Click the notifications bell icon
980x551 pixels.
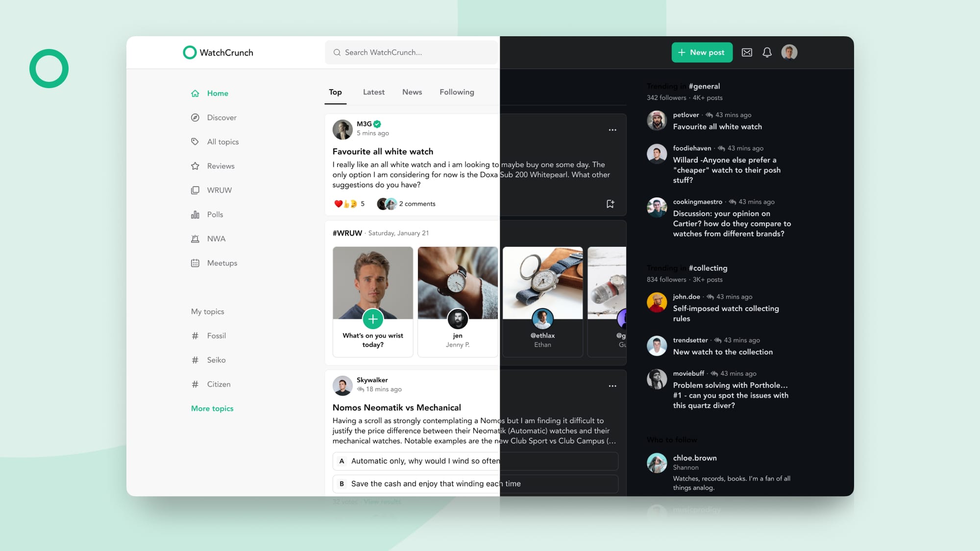(x=767, y=52)
